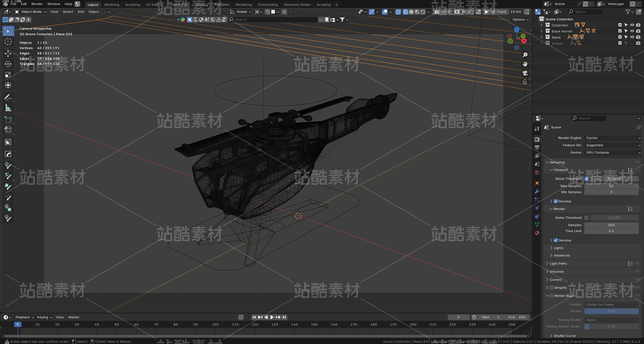Enable render Noise Threshold checkbox

(587, 218)
